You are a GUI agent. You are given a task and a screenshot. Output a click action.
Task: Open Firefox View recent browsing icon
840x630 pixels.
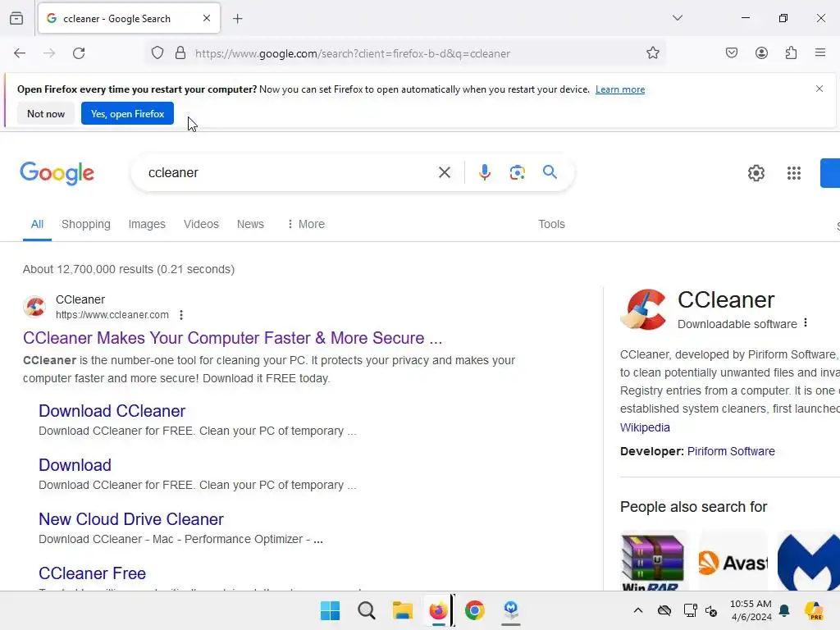coord(16,19)
